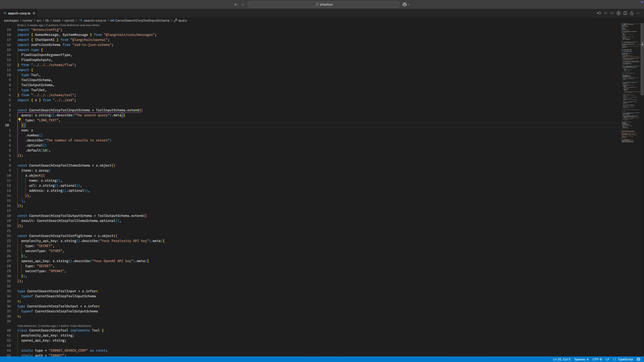The height and width of the screenshot is (362, 644).
Task: Click the split pane icon in the editor toolbar
Action: click(x=626, y=13)
